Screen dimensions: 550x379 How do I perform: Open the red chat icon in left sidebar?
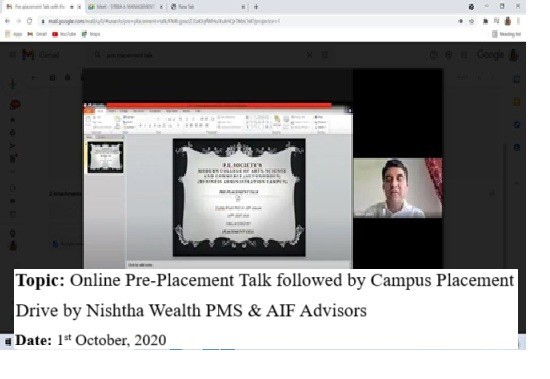[x=15, y=104]
